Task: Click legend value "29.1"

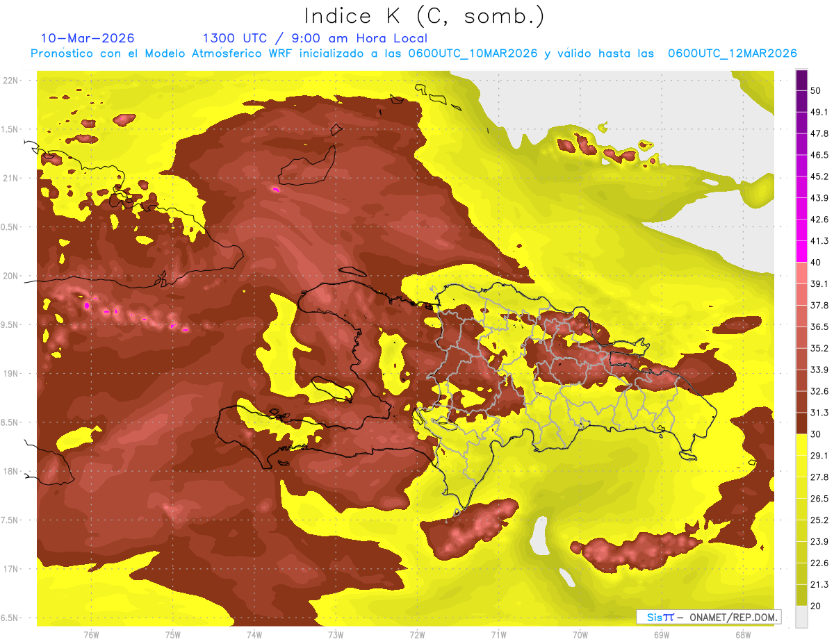Action: coord(819,455)
